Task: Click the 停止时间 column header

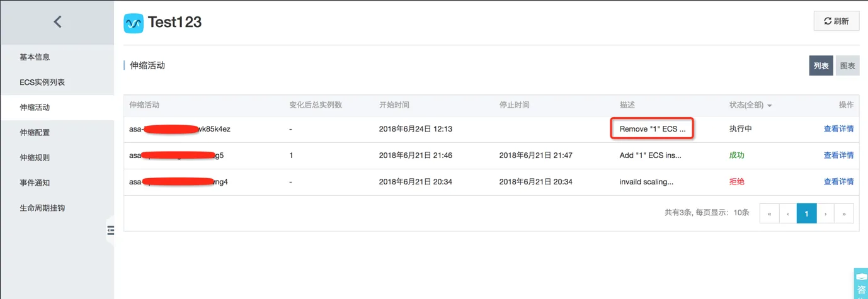Action: point(515,105)
